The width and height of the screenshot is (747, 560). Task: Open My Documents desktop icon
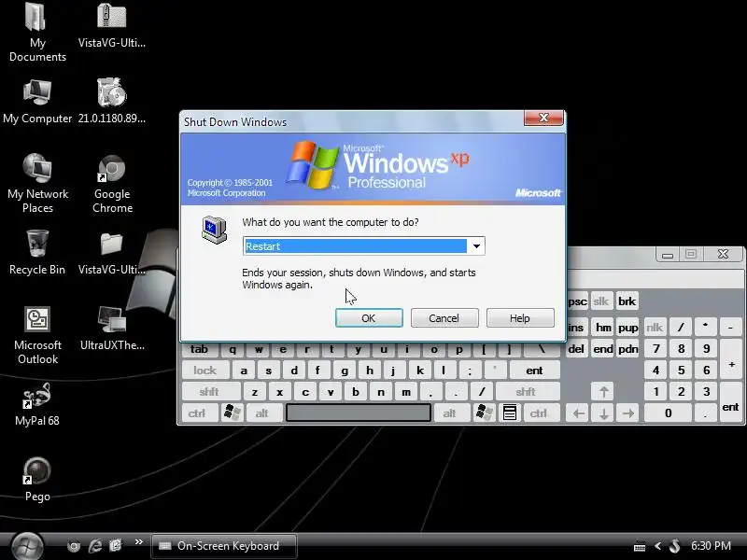[x=37, y=33]
